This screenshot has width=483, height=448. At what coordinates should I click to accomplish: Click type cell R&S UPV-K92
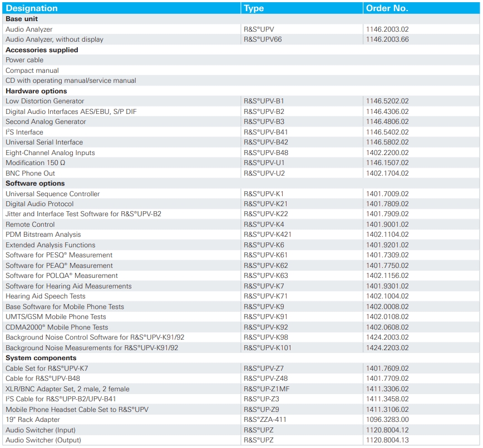pos(266,327)
